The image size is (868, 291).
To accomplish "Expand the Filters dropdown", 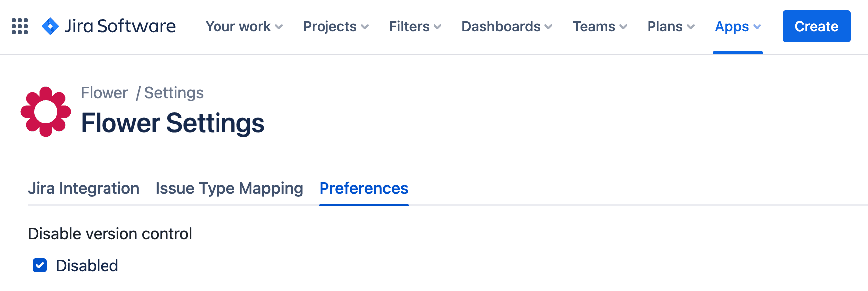I will coord(415,26).
